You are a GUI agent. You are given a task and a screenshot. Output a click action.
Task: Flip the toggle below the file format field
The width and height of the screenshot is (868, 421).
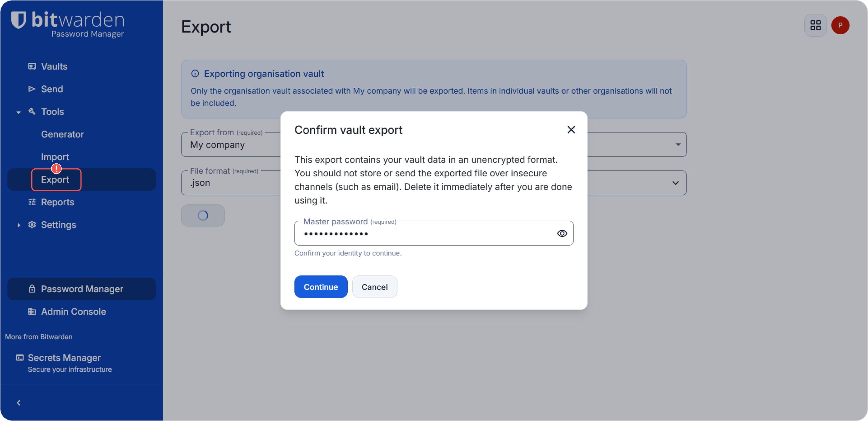(x=202, y=215)
